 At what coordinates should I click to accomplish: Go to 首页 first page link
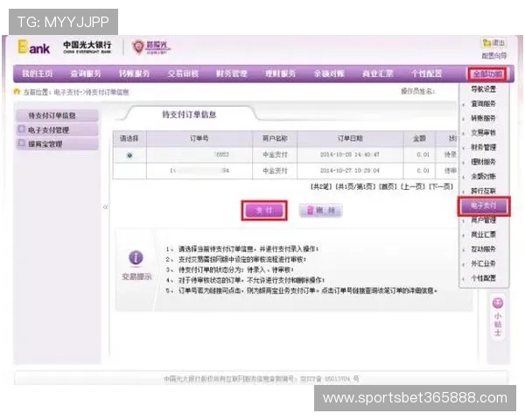coord(388,186)
